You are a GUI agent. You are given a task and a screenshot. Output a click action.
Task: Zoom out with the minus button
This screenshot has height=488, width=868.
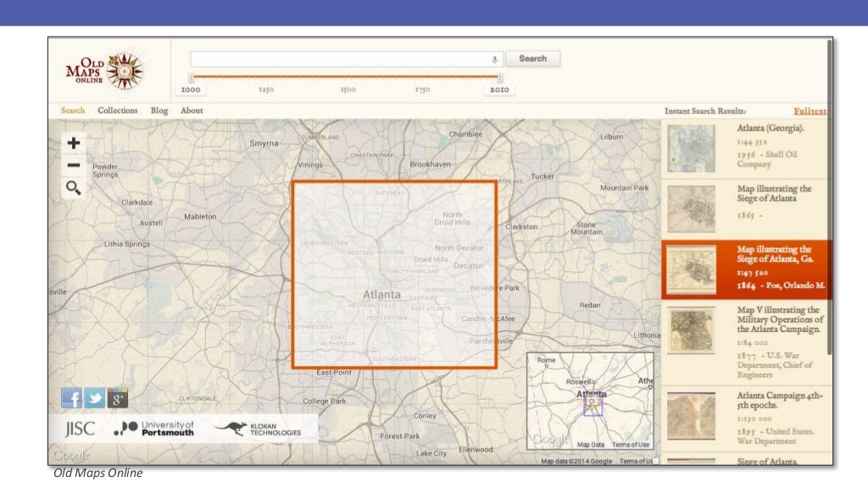click(x=74, y=165)
